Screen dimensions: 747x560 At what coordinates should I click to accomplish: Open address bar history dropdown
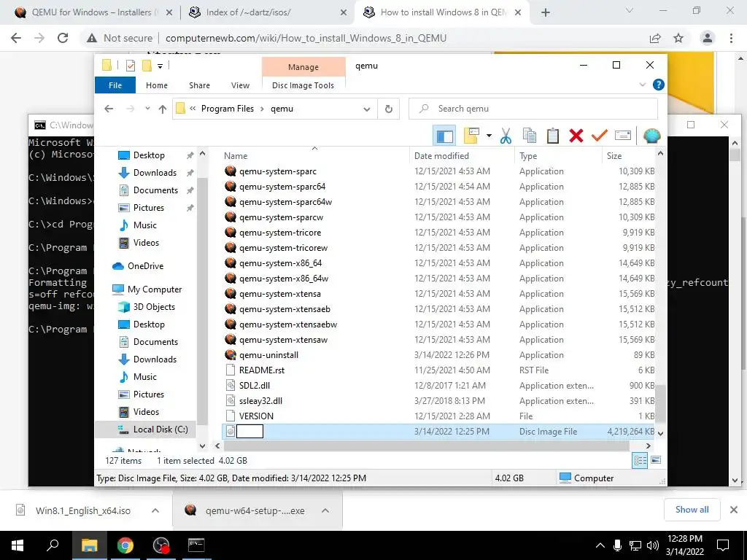pos(367,109)
